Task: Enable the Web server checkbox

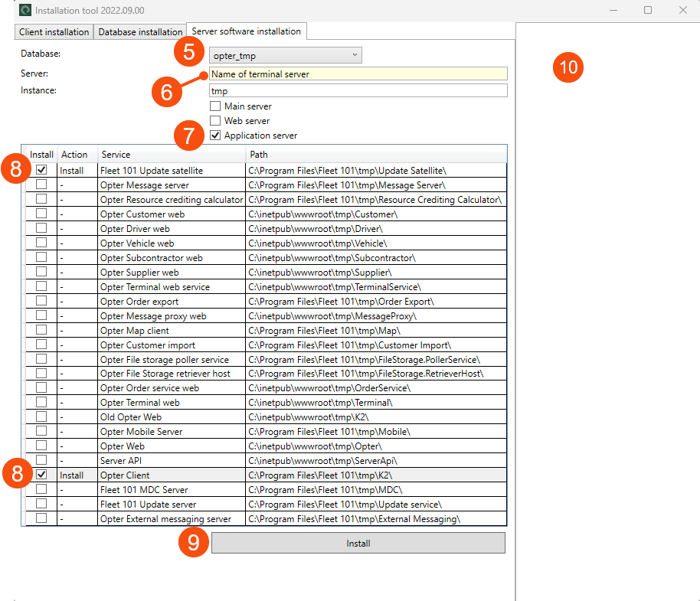Action: (x=216, y=121)
